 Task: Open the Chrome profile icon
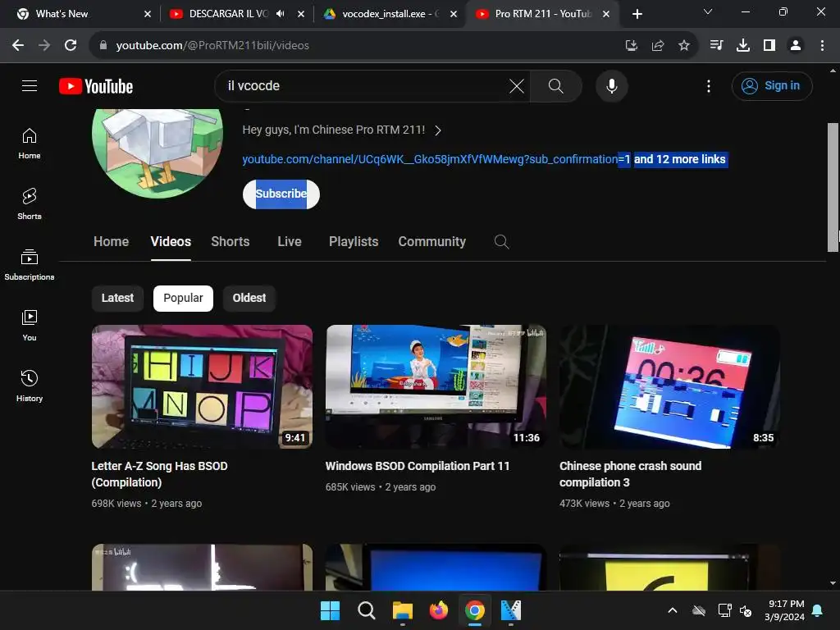point(796,45)
